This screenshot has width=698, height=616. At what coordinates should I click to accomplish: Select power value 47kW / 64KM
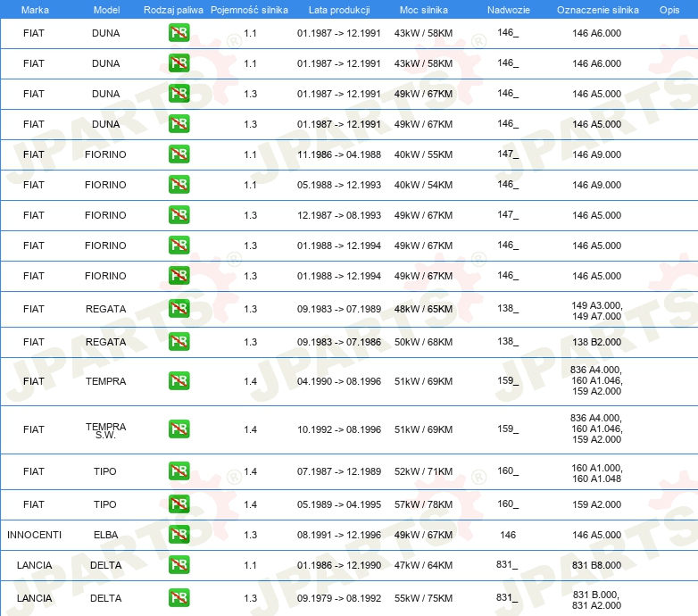423,565
